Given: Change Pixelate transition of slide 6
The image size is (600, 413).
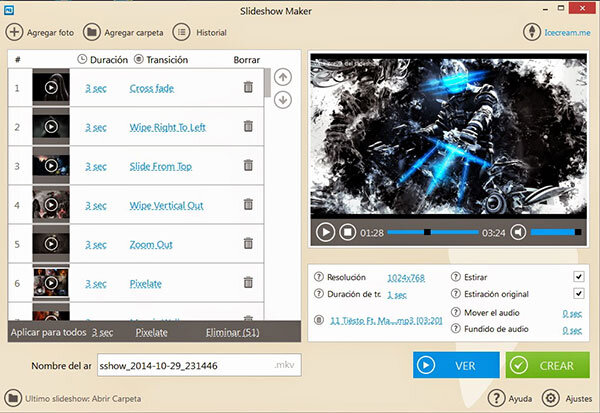Looking at the screenshot, I should tap(146, 284).
